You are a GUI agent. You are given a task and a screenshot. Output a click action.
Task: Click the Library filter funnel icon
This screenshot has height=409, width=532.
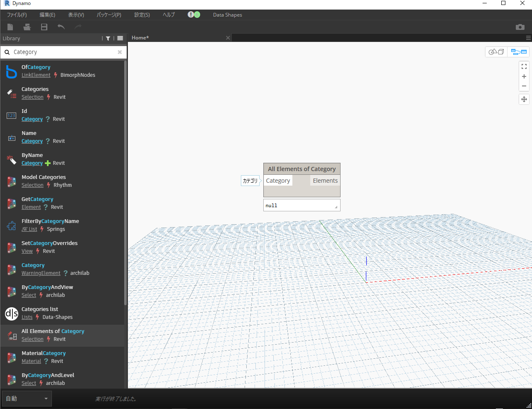(108, 38)
